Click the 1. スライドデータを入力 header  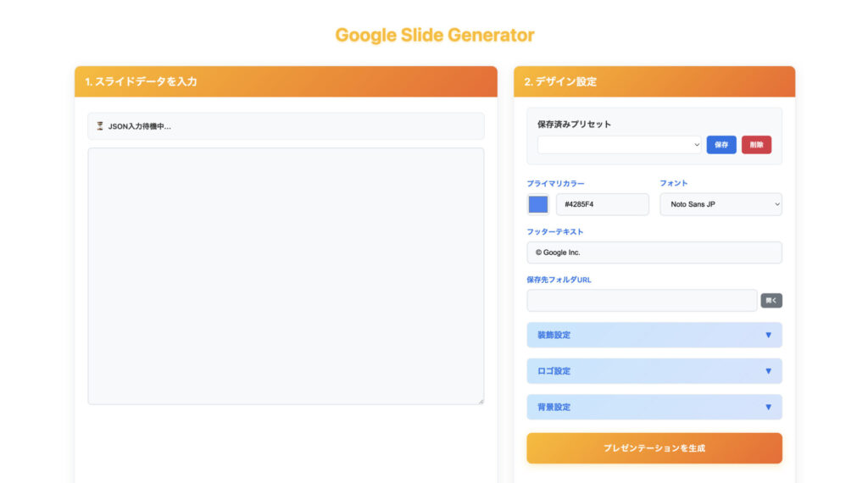point(142,82)
